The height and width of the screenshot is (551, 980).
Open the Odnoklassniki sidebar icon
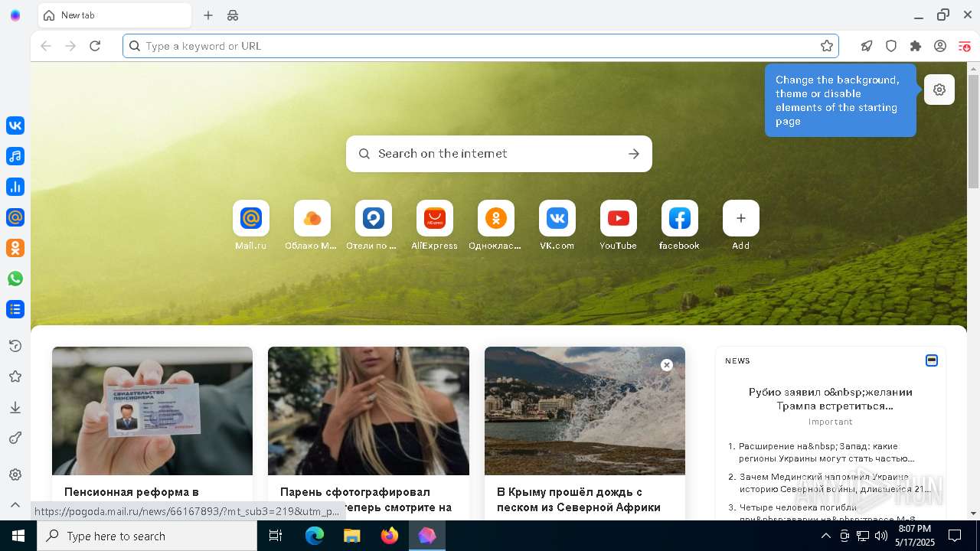tap(15, 248)
